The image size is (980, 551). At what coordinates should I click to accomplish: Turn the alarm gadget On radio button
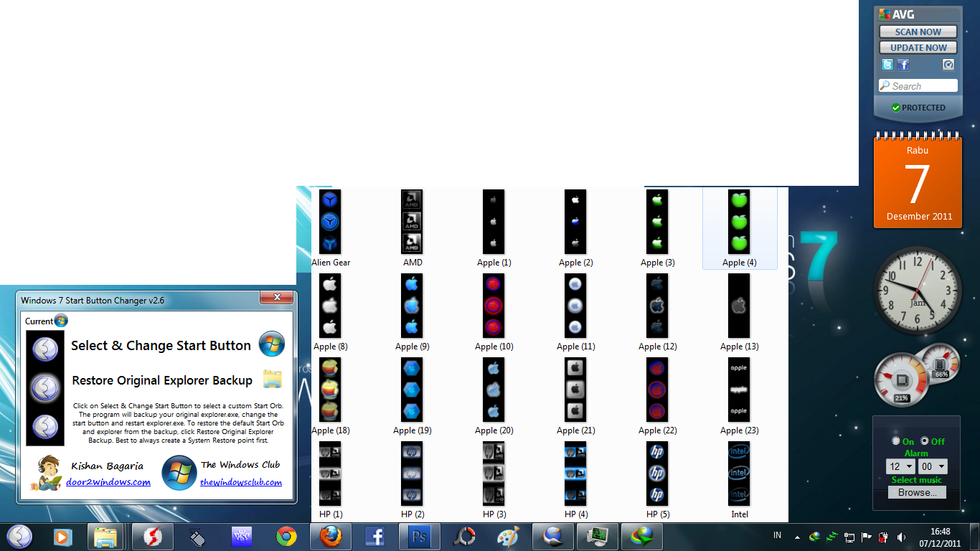895,441
